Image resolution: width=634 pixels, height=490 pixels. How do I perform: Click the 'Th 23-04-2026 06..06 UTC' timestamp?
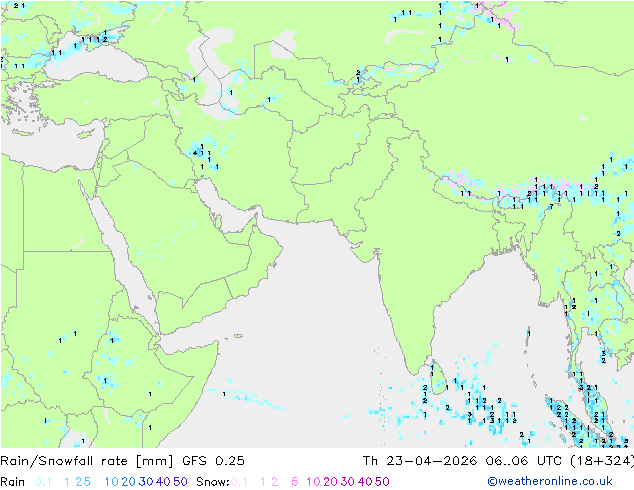(464, 461)
